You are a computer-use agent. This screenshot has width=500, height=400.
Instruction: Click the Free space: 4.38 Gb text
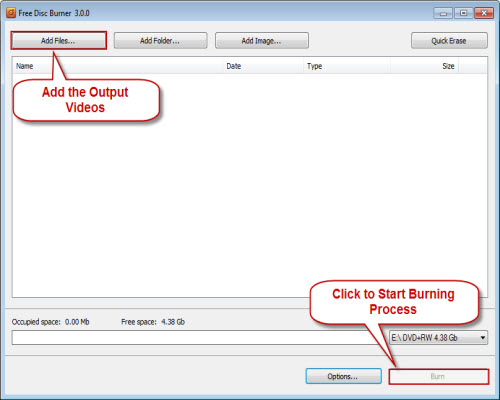(153, 322)
